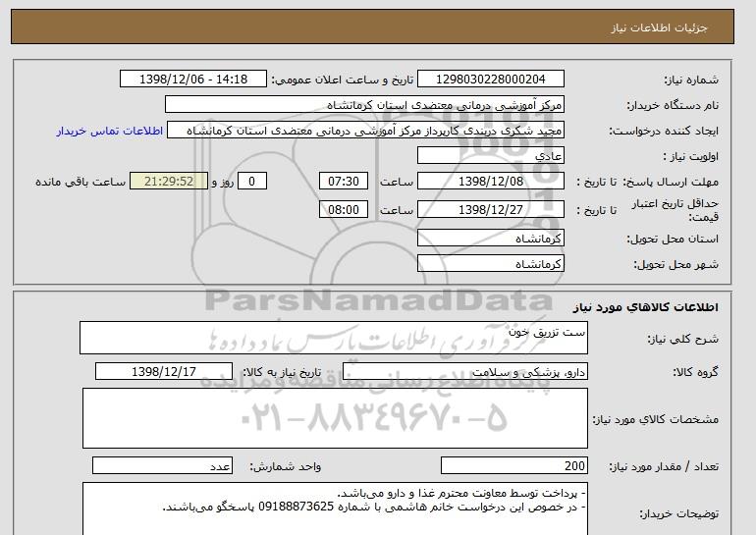The width and height of the screenshot is (756, 535).
Task: Click the remaining days field showing 0
Action: pos(251,182)
